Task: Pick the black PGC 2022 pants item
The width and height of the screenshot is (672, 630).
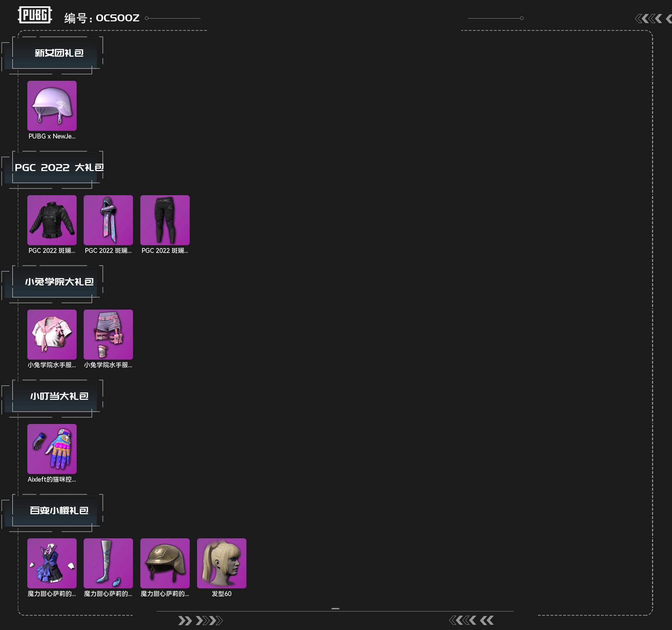Action: [x=165, y=220]
